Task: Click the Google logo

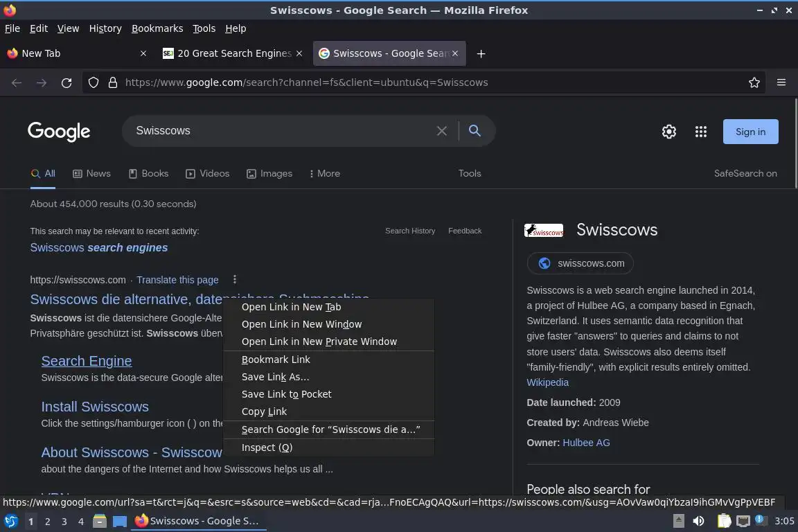Action: (59, 132)
